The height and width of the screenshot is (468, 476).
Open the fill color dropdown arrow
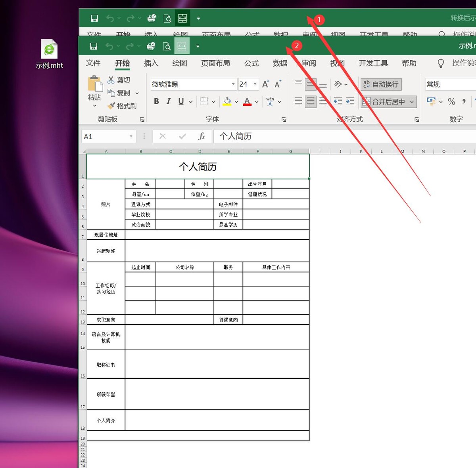tap(236, 101)
